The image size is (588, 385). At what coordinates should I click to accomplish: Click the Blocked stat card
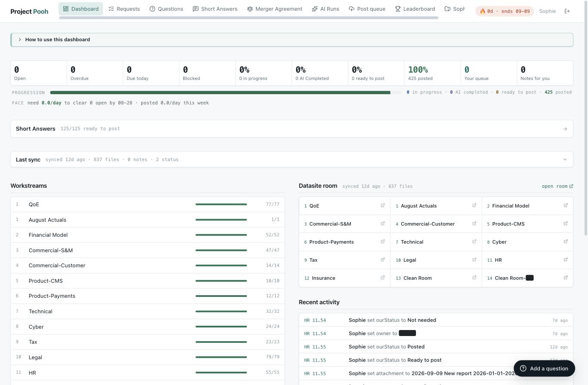(x=207, y=73)
